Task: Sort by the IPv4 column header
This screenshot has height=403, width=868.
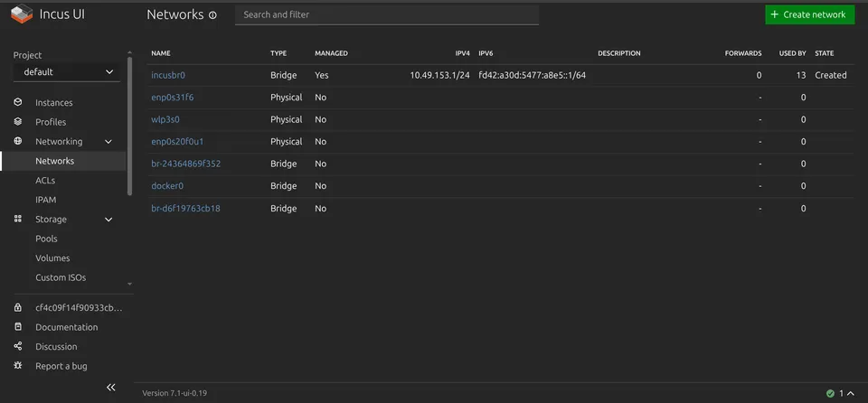Action: click(x=463, y=53)
